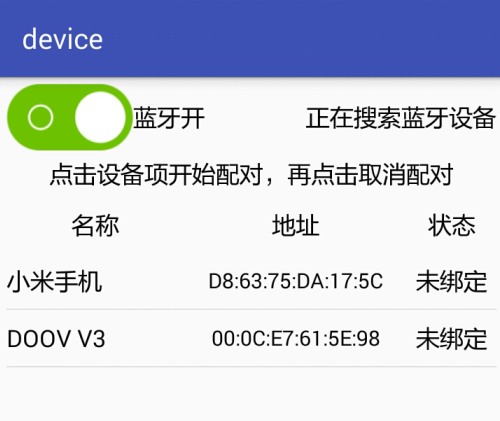Tap 未绑定 status of 小米手机
Image resolution: width=500 pixels, height=421 pixels.
point(452,281)
